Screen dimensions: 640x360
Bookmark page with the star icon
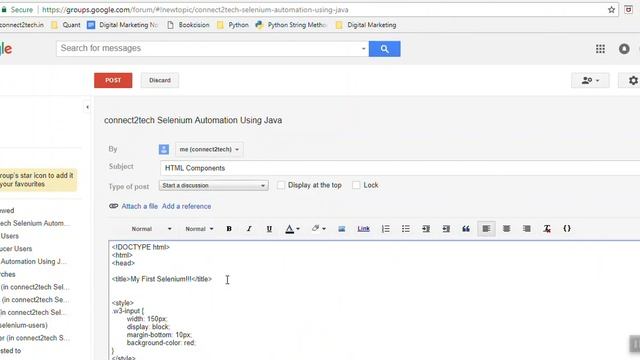611,10
